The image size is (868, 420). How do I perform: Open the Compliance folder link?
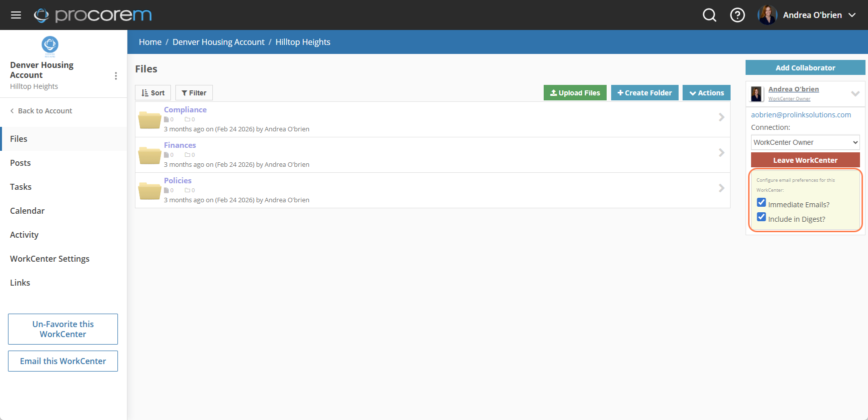185,109
